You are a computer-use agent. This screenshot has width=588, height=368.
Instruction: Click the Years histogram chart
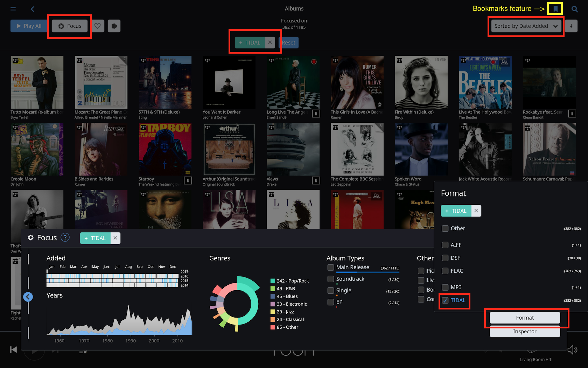coord(119,320)
